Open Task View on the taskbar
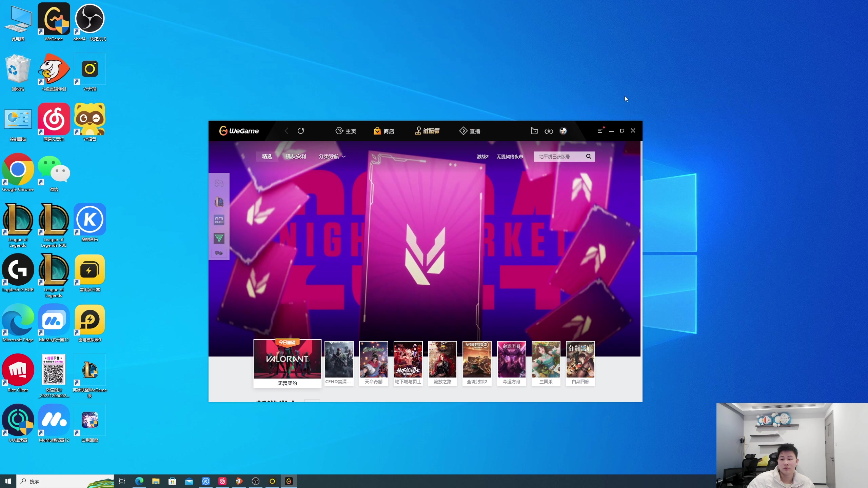This screenshot has height=488, width=868. pos(122,481)
